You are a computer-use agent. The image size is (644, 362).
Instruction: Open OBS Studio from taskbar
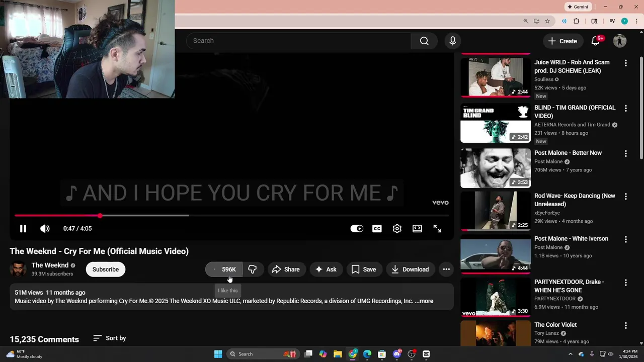[412, 354]
